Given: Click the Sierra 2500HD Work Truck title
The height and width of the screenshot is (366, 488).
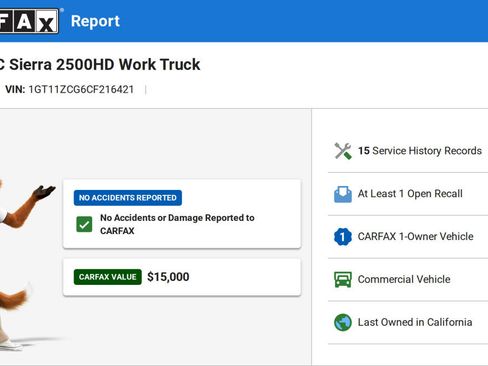Looking at the screenshot, I should click(100, 64).
